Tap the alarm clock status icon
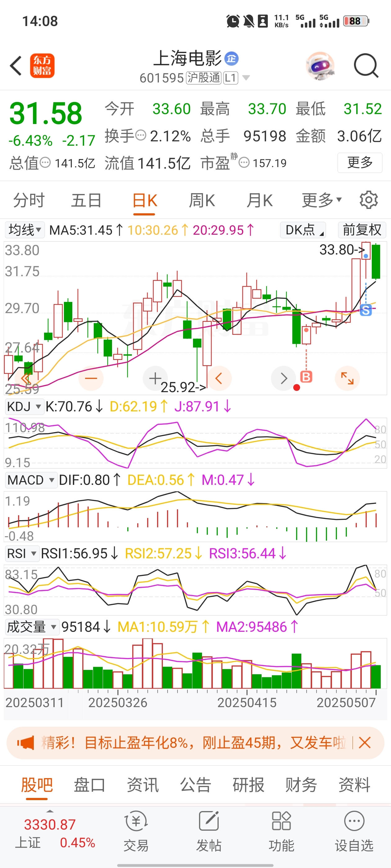 pos(233,21)
